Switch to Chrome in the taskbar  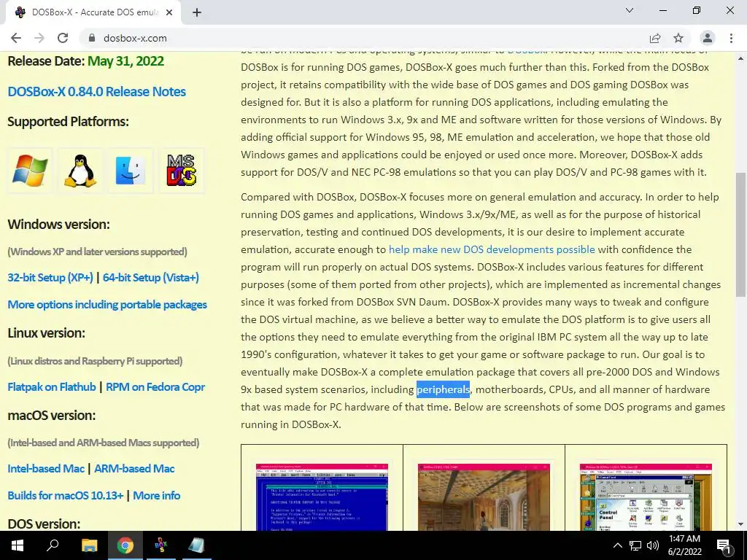125,545
